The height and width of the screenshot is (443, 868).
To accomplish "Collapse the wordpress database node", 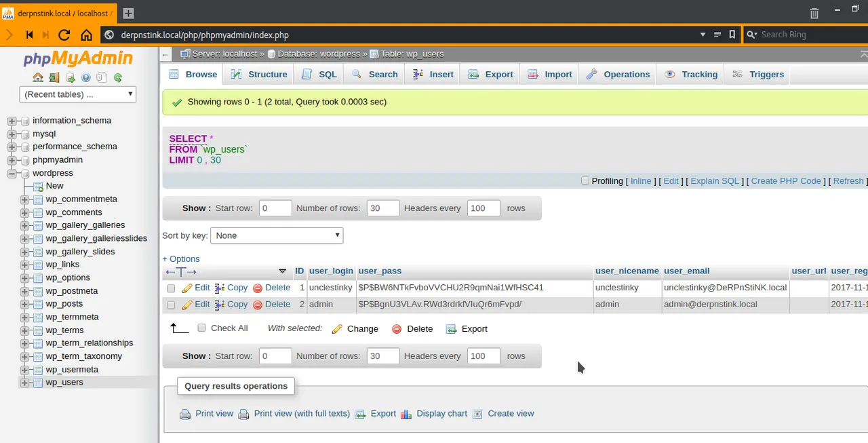I will [x=12, y=174].
